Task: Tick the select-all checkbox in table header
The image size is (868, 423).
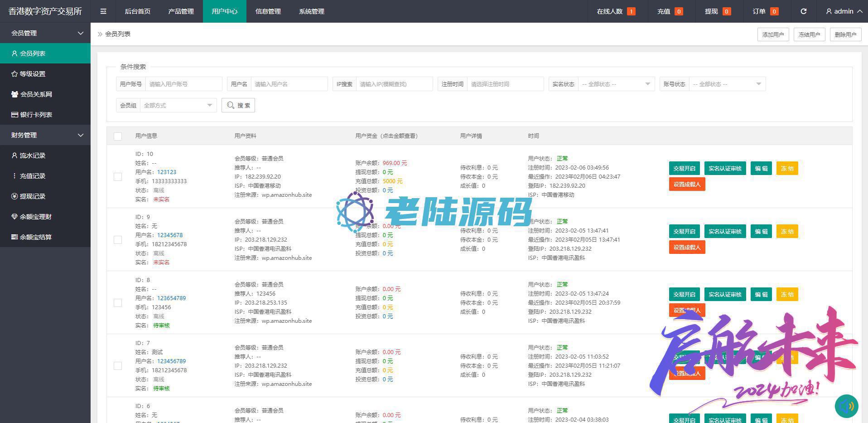Action: point(118,136)
